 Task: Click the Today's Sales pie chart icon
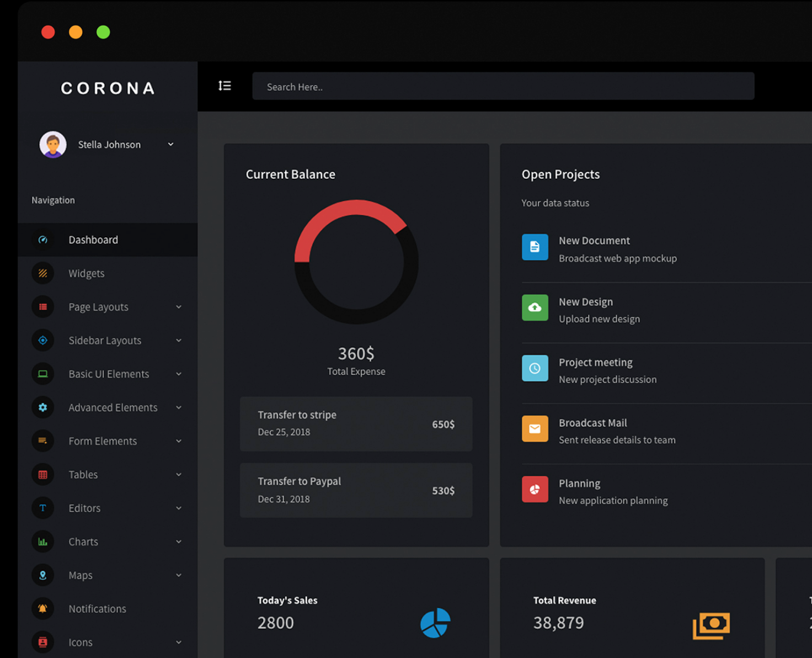(435, 623)
